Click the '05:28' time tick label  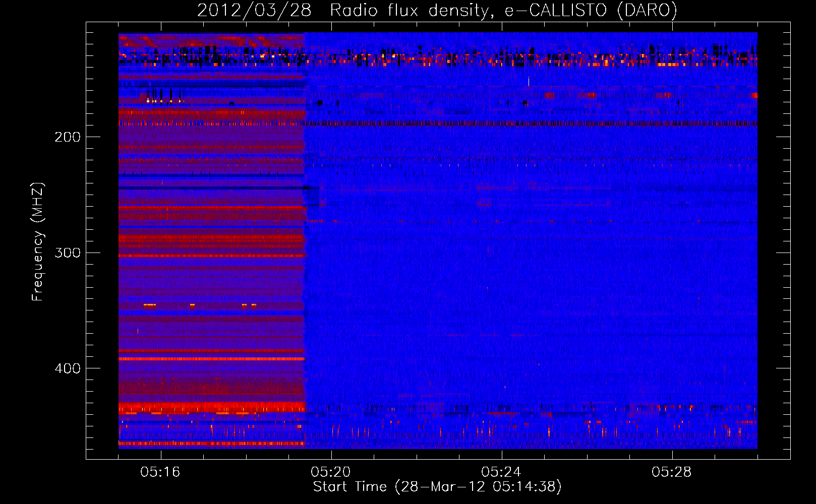(672, 472)
